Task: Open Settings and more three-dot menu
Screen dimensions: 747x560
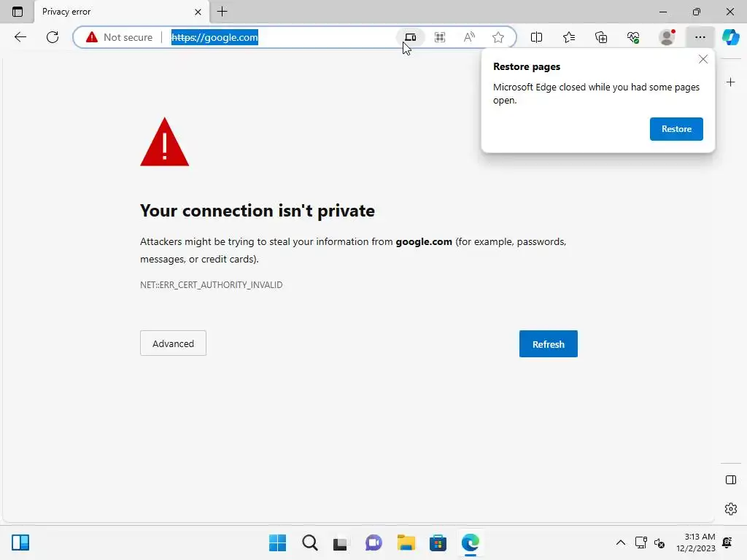Action: [700, 37]
